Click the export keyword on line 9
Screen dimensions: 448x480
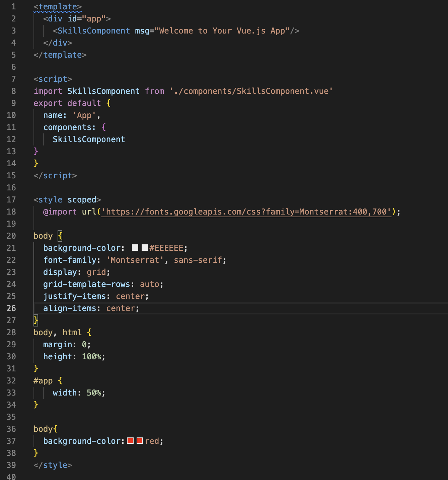tap(48, 103)
